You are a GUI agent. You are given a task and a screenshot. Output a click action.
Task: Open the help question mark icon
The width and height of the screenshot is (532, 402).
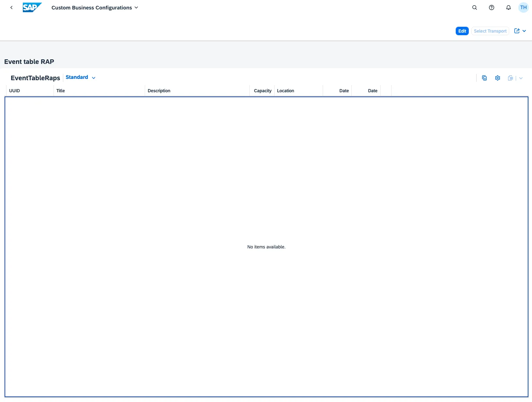click(x=492, y=7)
